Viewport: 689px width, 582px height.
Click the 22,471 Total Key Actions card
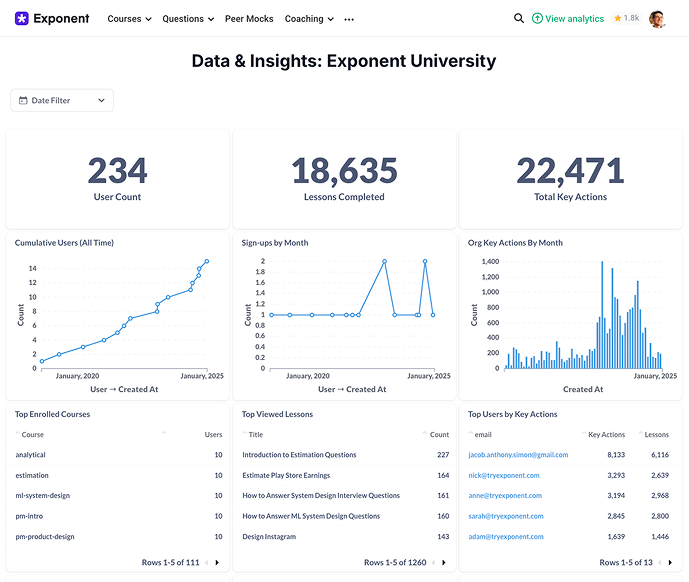(570, 179)
